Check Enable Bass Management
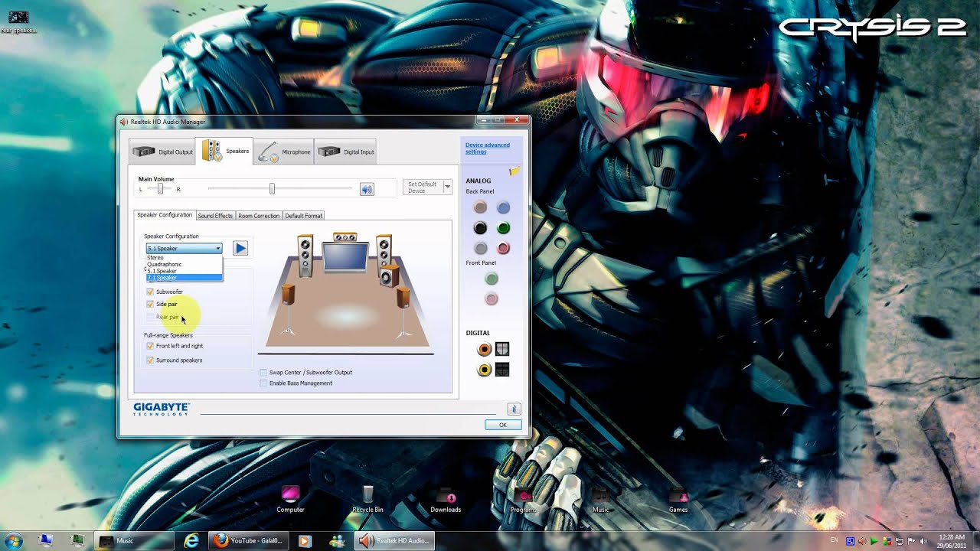 click(264, 383)
